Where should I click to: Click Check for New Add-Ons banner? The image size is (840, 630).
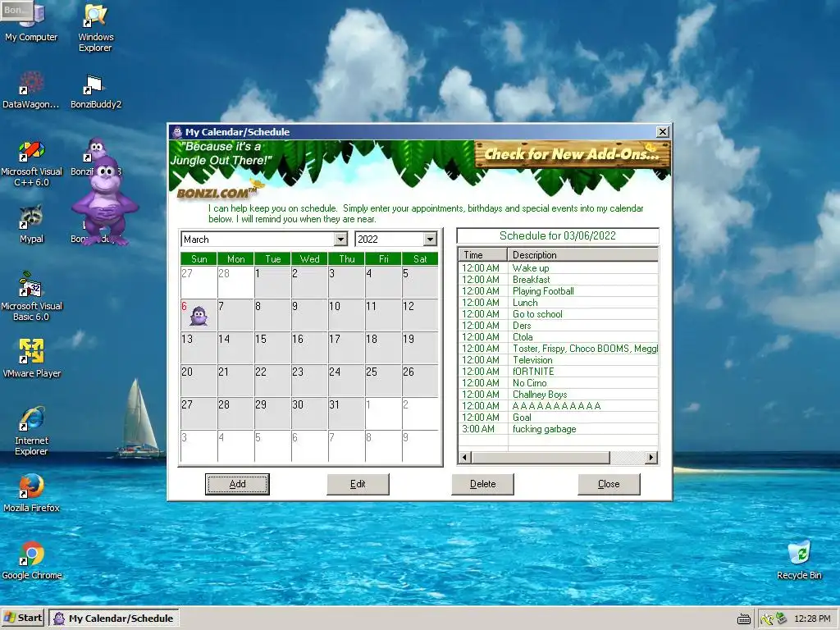(x=572, y=154)
